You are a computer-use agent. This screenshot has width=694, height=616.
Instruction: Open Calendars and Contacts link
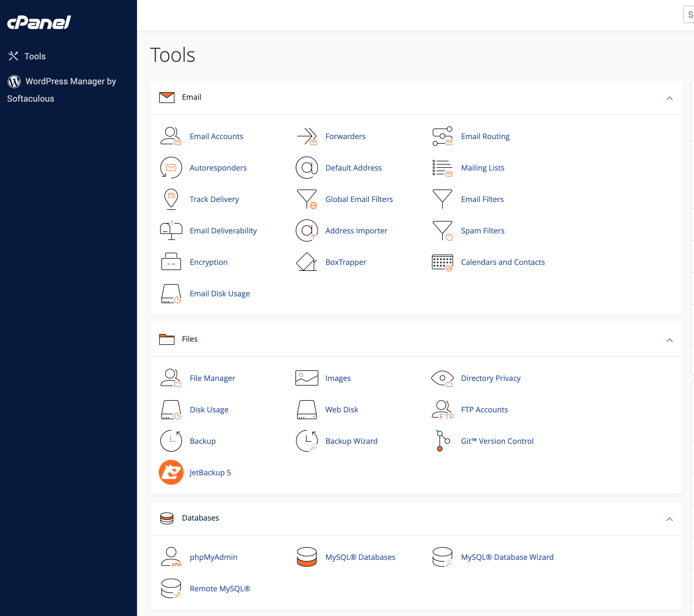click(x=502, y=262)
